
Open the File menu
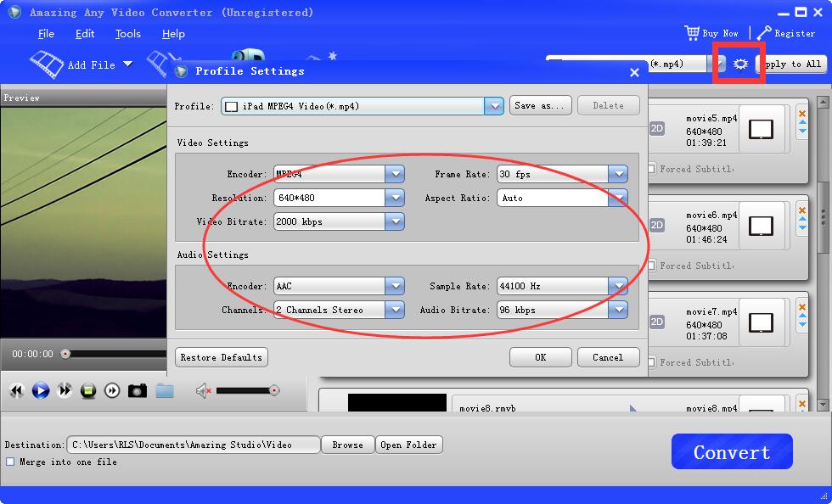click(x=46, y=34)
